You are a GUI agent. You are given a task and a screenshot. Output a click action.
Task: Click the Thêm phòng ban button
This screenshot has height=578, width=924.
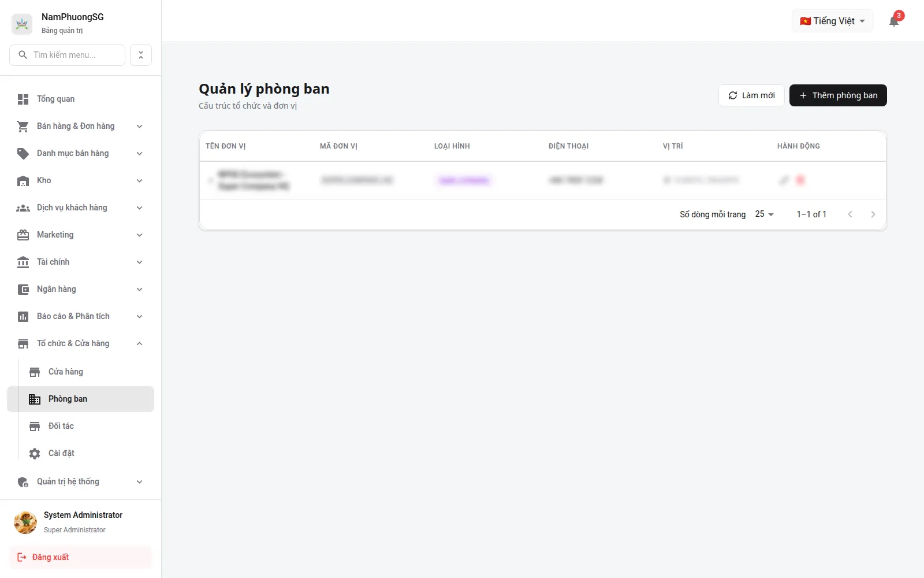click(838, 95)
